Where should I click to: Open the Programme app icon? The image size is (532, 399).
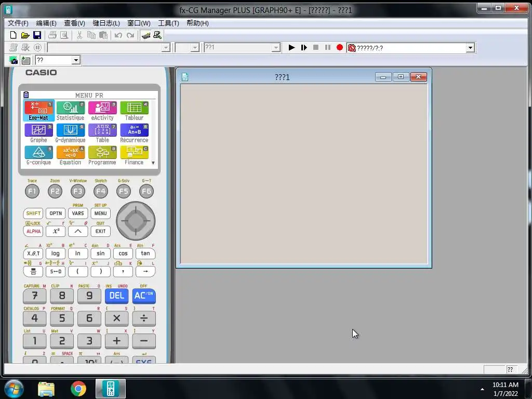(102, 155)
